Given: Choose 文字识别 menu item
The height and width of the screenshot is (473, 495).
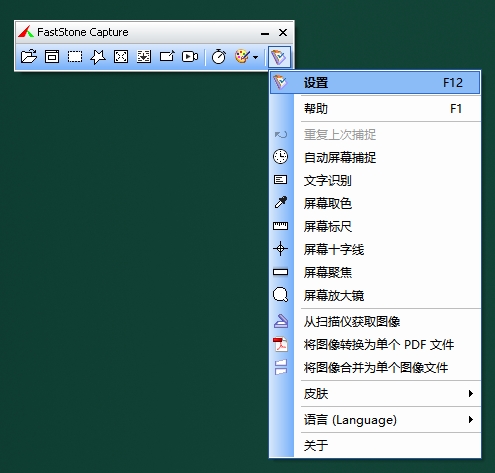Looking at the screenshot, I should [375, 180].
